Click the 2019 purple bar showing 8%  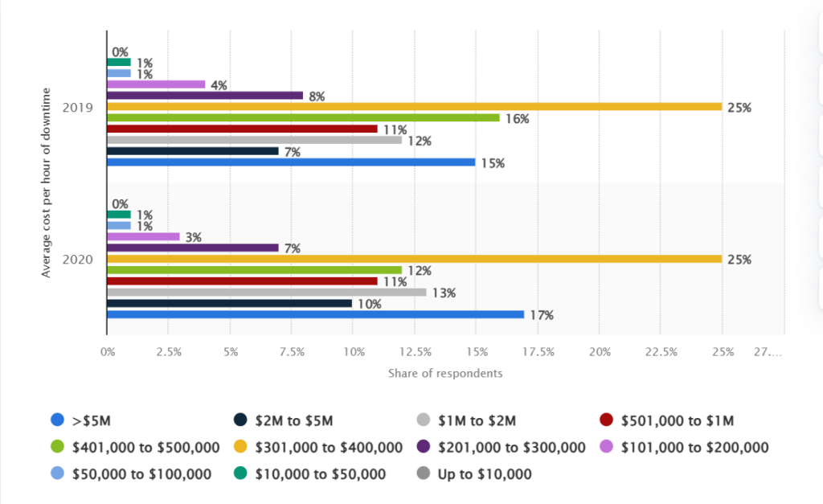tap(205, 95)
